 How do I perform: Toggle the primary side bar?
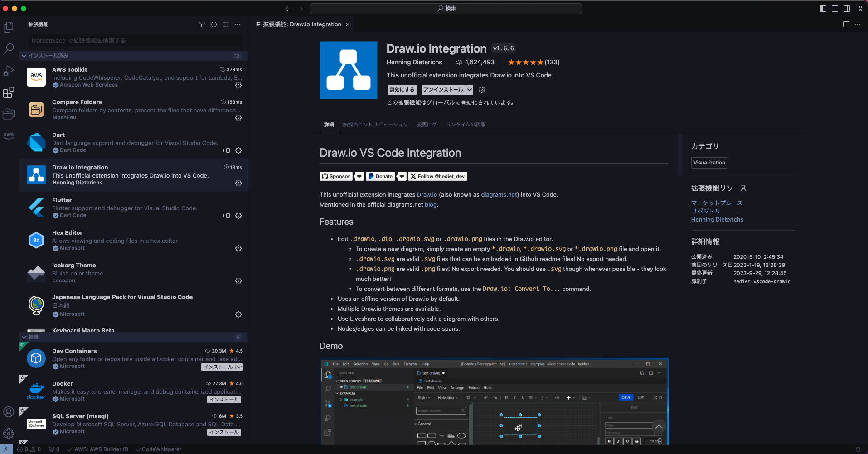(823, 9)
